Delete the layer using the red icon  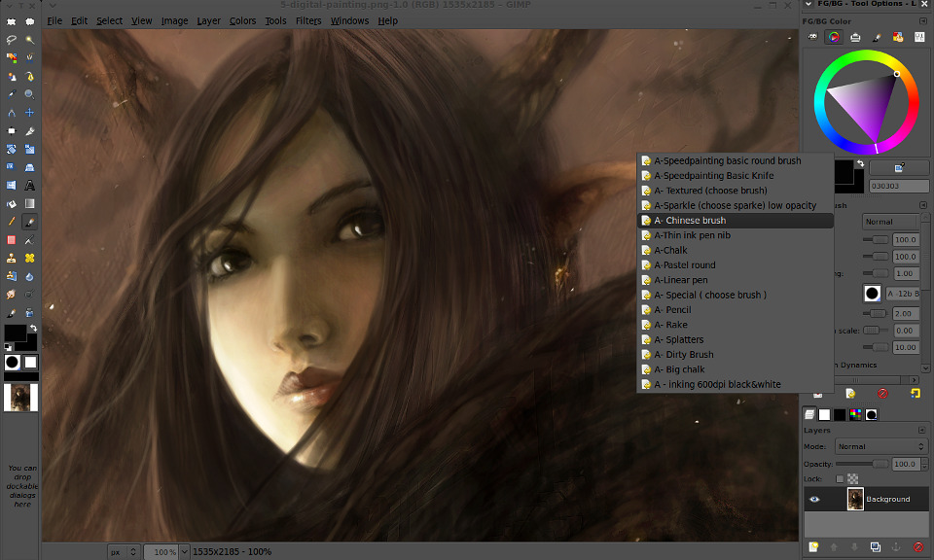click(x=917, y=547)
